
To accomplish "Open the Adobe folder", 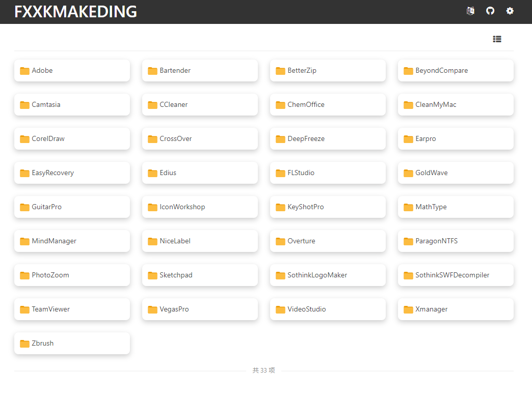I will 72,71.
